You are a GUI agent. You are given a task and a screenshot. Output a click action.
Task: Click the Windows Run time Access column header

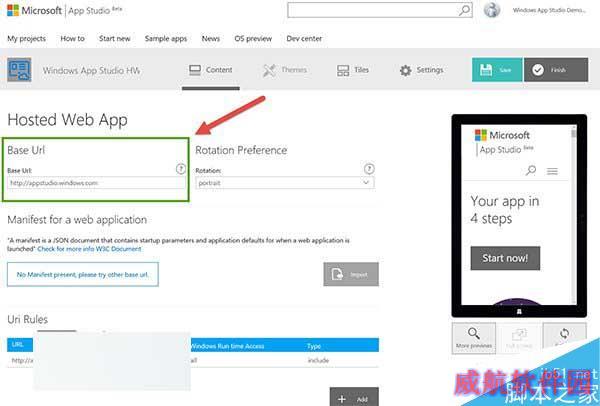[227, 346]
